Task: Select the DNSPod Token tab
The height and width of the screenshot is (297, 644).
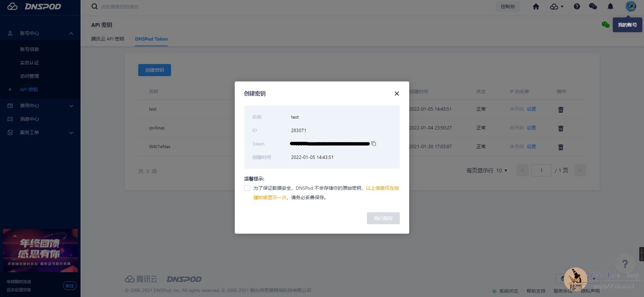Action: pyautogui.click(x=151, y=39)
